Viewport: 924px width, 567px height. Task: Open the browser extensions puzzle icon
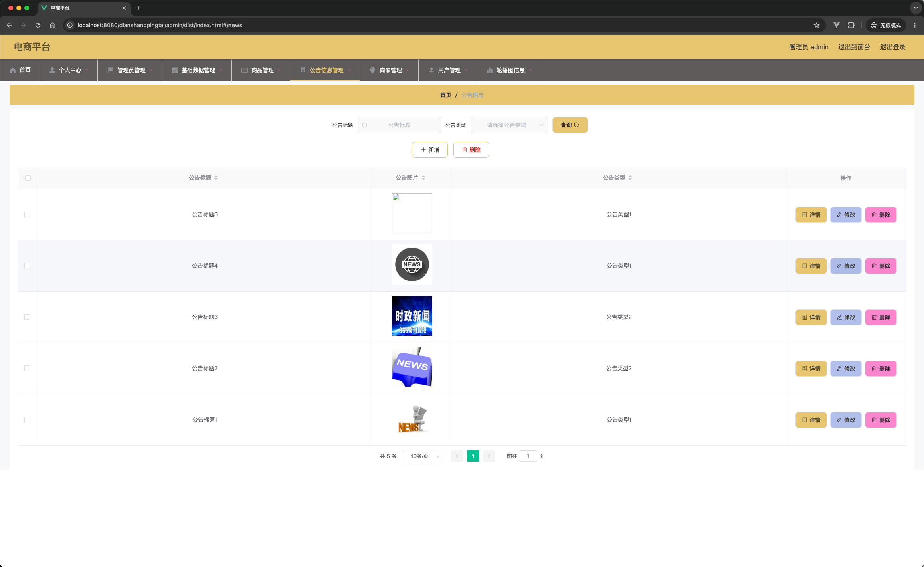[851, 25]
